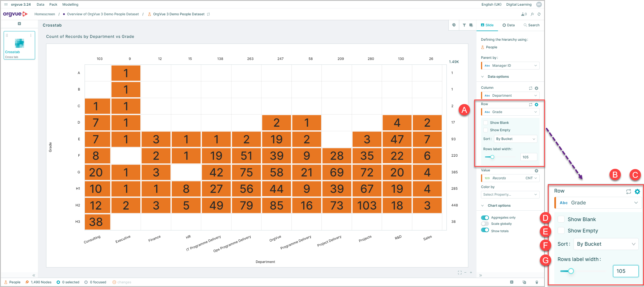This screenshot has width=644, height=287.
Task: Open the Row Grade dropdown in the side panel
Action: (510, 112)
